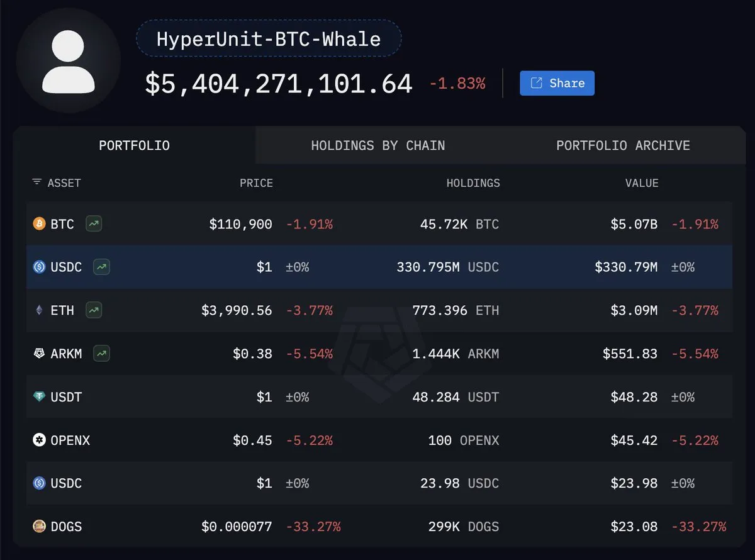Click the ARKM token logo
This screenshot has height=560, width=755.
point(39,354)
